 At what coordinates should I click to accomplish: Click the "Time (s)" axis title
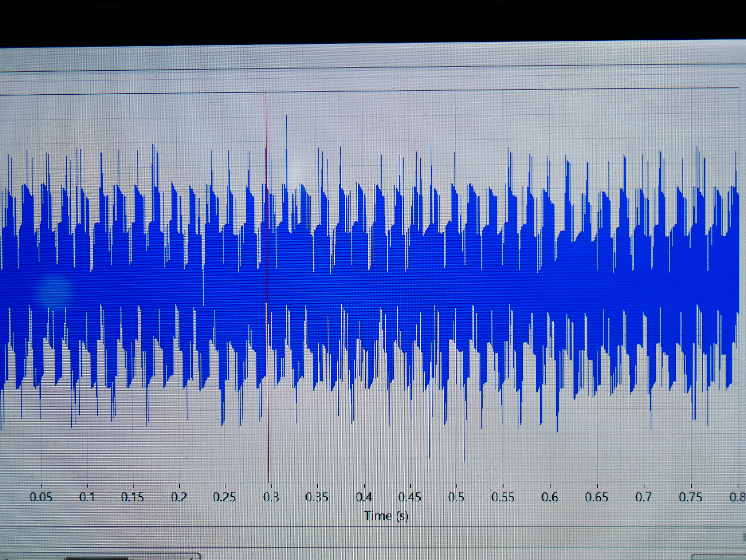tap(386, 516)
